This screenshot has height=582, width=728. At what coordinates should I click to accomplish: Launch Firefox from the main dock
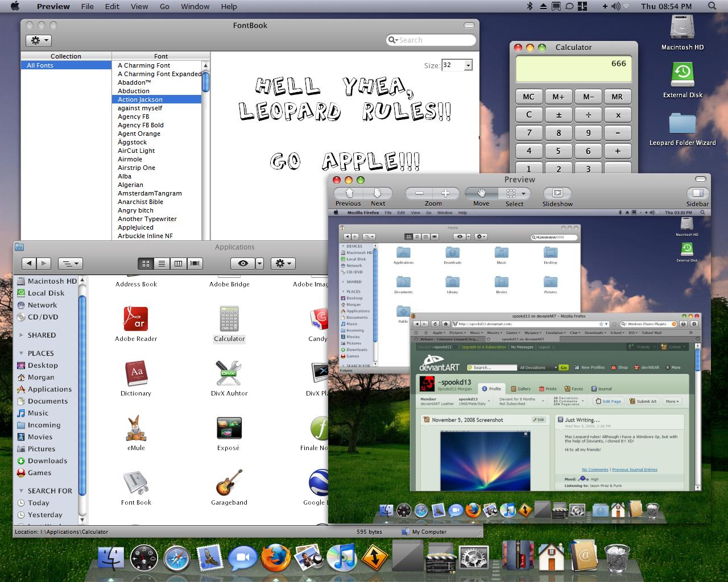pyautogui.click(x=276, y=558)
